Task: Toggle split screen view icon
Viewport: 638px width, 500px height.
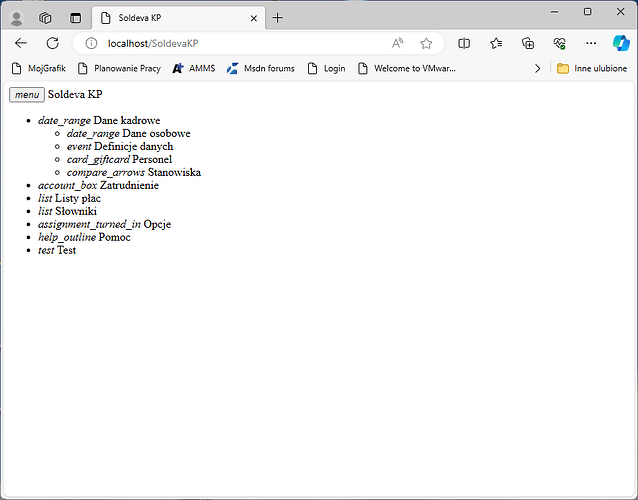Action: [x=464, y=43]
